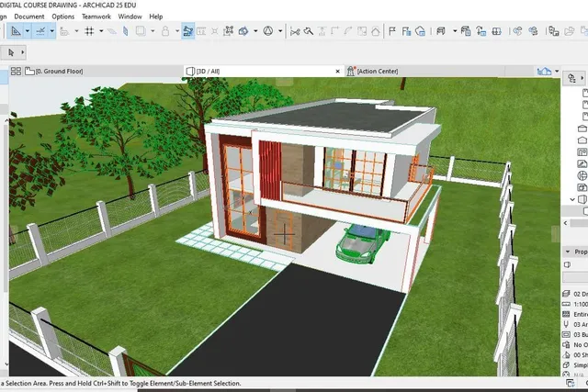The width and height of the screenshot is (588, 392).
Task: Open the lock options dropdown arrow
Action: click(x=177, y=31)
